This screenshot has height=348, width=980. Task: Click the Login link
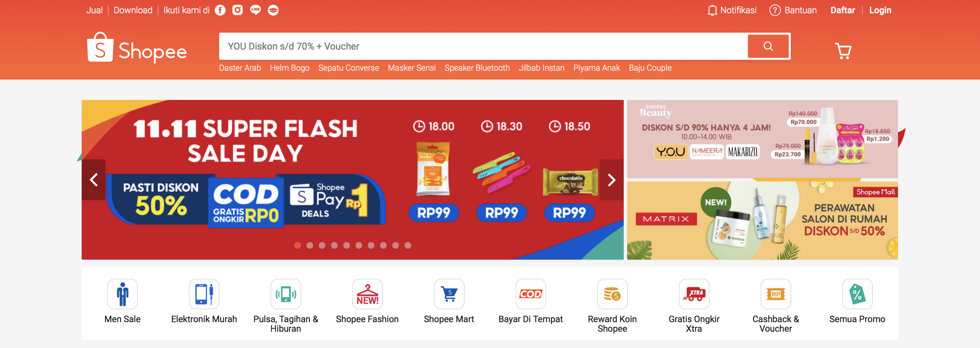(x=880, y=10)
